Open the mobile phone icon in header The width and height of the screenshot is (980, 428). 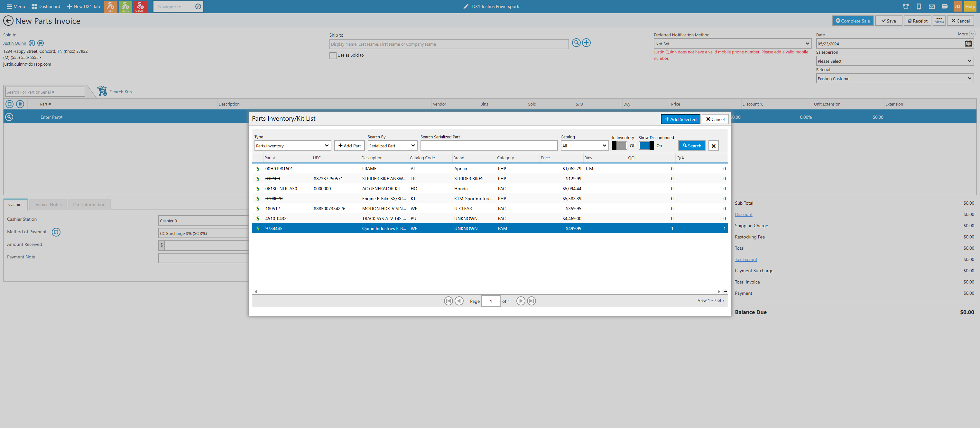pyautogui.click(x=919, y=6)
